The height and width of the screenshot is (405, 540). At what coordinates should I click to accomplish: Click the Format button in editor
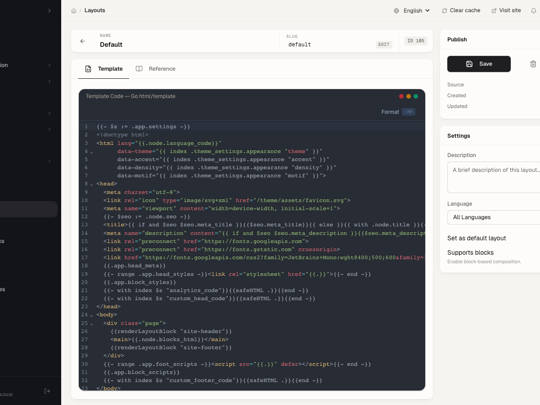click(x=398, y=112)
